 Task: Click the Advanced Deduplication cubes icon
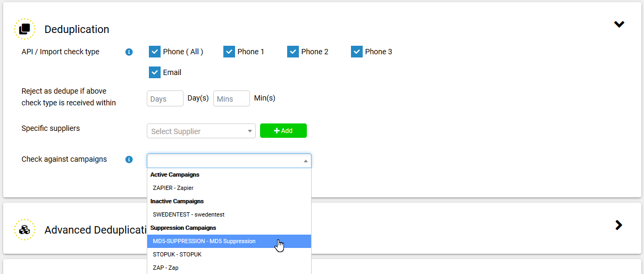click(x=24, y=229)
